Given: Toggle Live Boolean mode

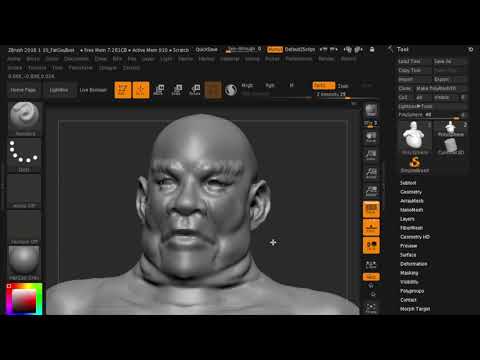Looking at the screenshot, I should pyautogui.click(x=93, y=90).
